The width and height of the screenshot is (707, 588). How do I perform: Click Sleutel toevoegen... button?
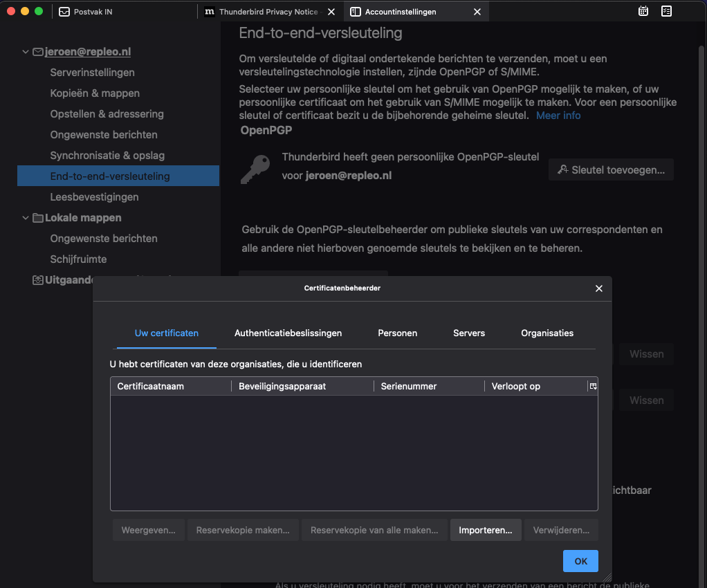(x=611, y=169)
